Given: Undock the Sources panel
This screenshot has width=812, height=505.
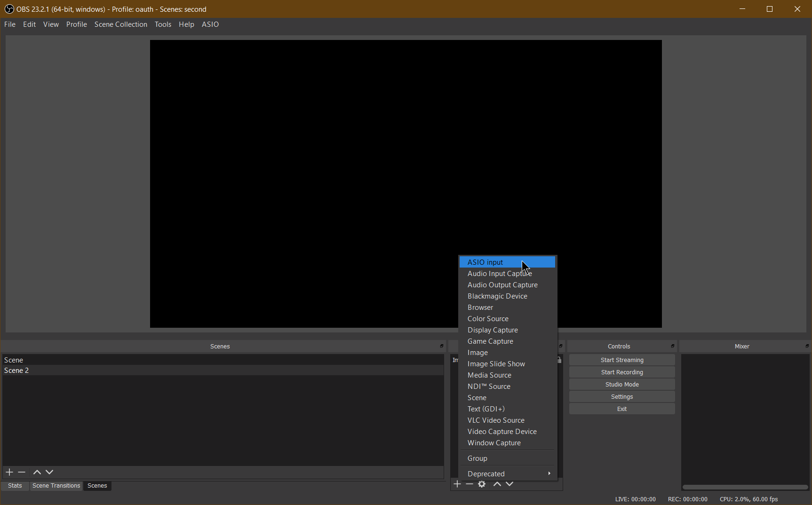Looking at the screenshot, I should pos(561,346).
